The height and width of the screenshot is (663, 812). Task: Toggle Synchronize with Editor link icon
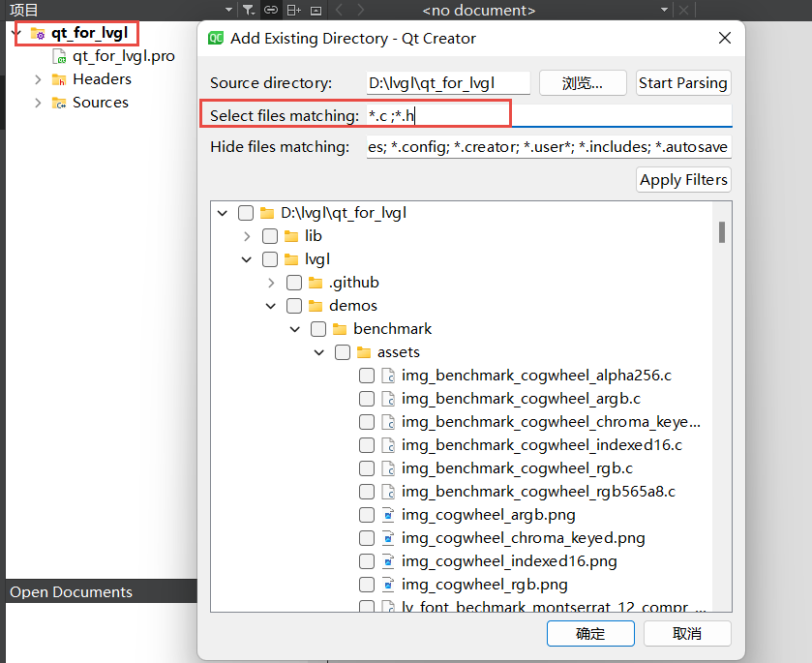point(271,10)
